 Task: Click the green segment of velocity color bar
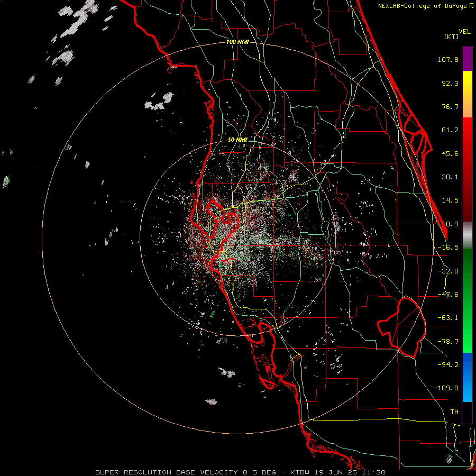point(467,300)
